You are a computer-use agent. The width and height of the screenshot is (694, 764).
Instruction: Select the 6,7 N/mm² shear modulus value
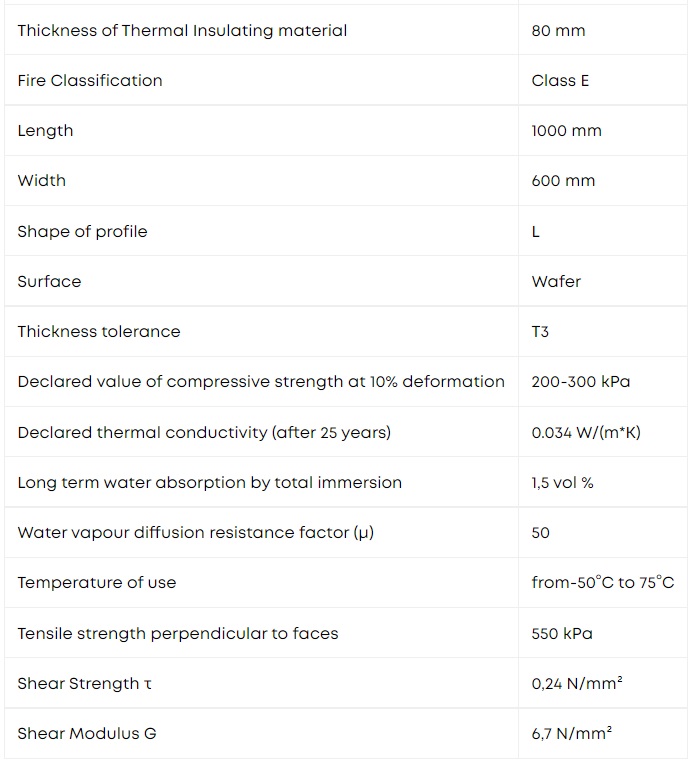572,733
